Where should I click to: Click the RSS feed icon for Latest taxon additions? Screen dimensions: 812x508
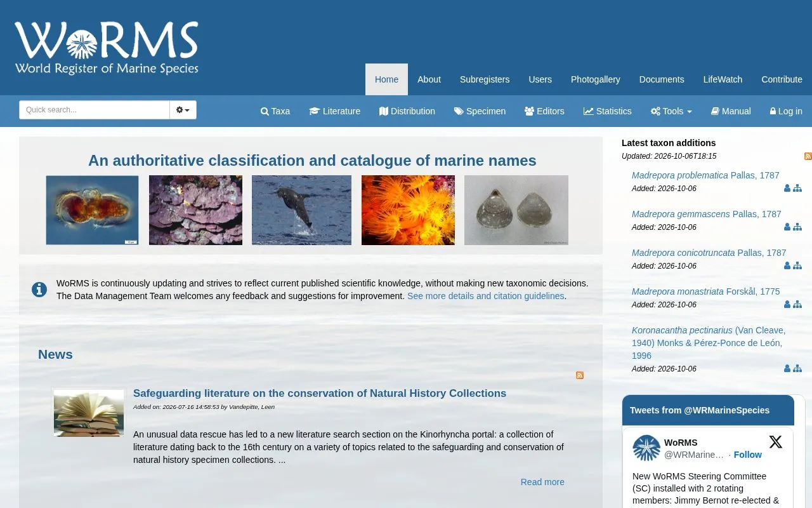coord(808,156)
